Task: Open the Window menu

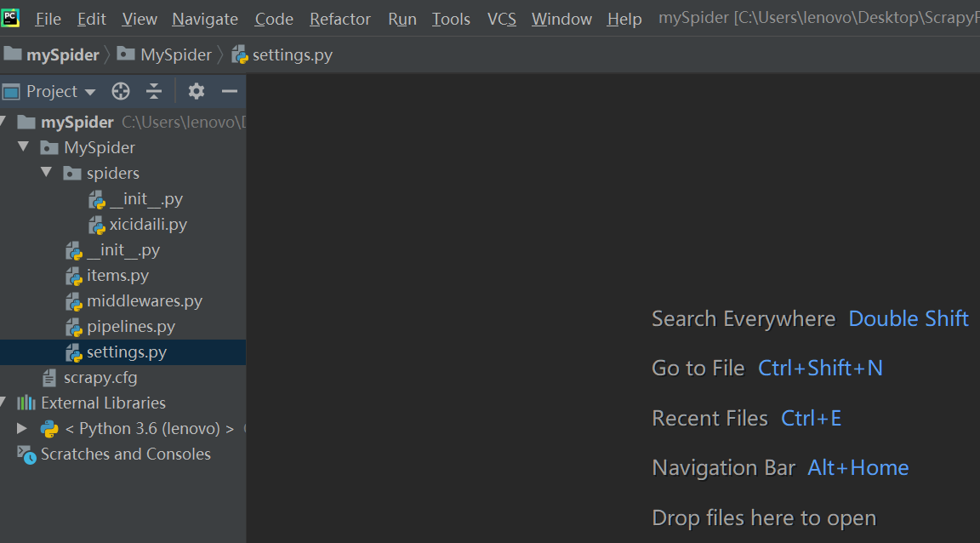Action: click(x=561, y=20)
